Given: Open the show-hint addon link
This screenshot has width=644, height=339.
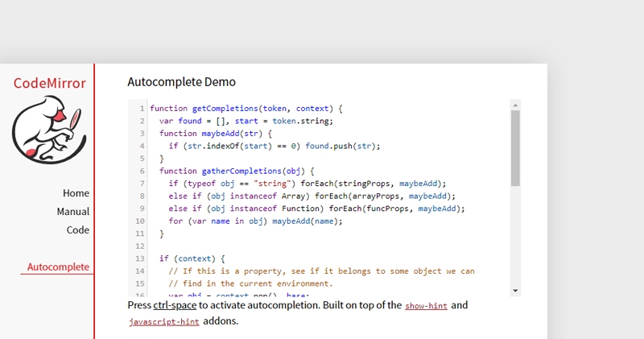Looking at the screenshot, I should point(426,306).
